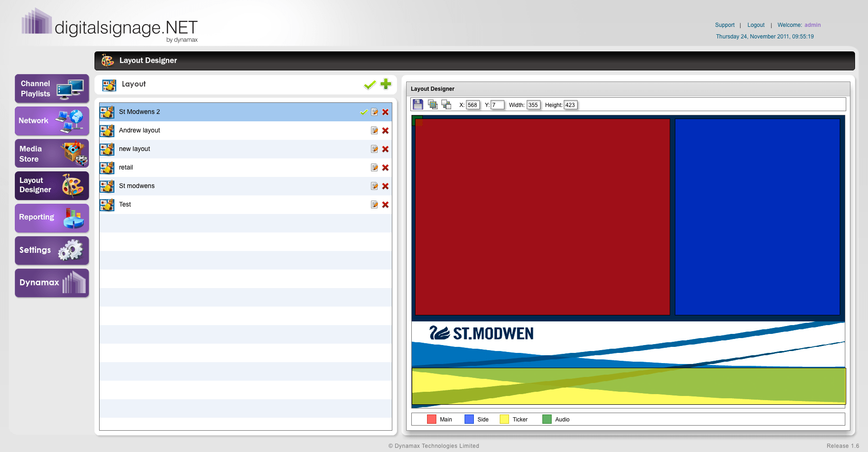Screen dimensions: 868x452
Task: Click the '© Dynamax Technologies Limited' footer
Action: pyautogui.click(x=434, y=446)
